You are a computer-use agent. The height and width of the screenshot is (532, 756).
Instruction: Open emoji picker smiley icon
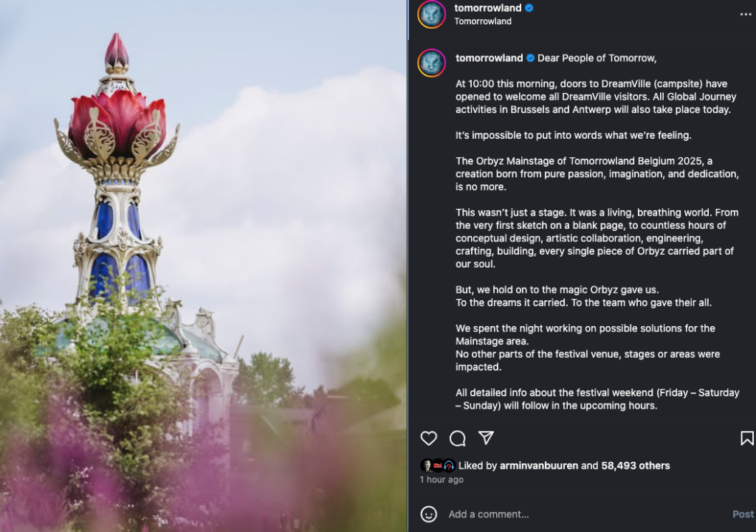click(429, 514)
